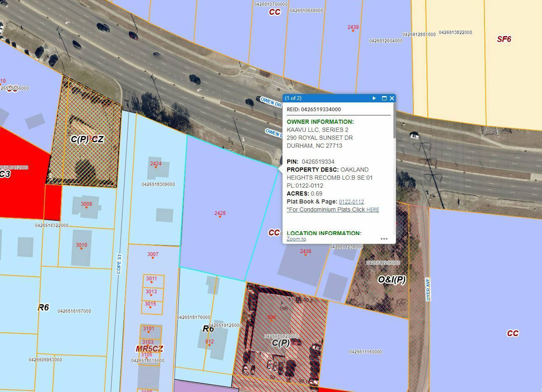Close the parcel info popup
Image resolution: width=542 pixels, height=392 pixels.
pos(392,98)
